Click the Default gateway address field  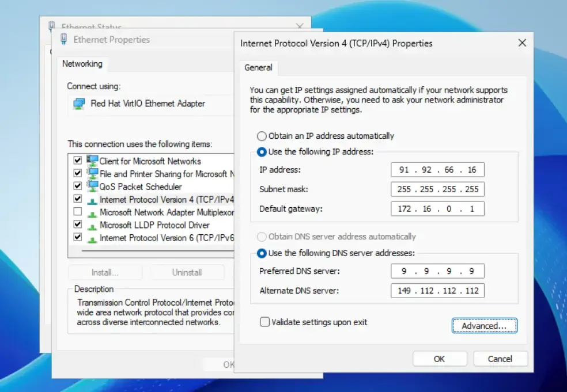pos(437,208)
